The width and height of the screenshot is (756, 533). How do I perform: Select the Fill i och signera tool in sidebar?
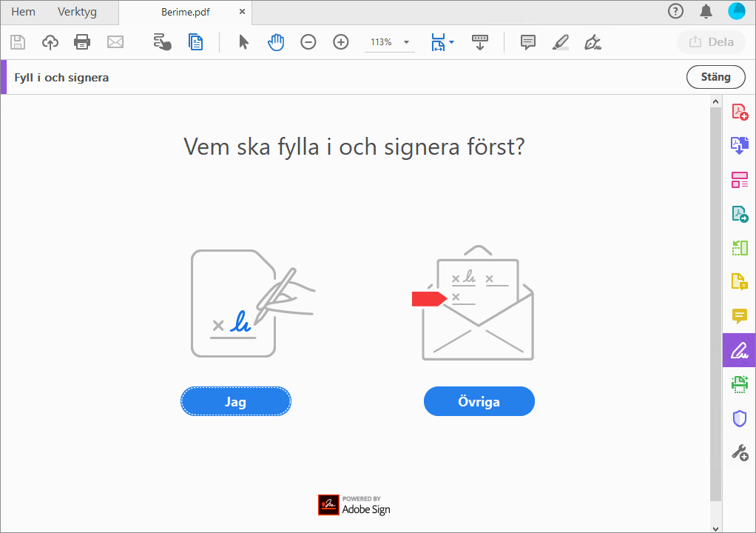pos(738,349)
